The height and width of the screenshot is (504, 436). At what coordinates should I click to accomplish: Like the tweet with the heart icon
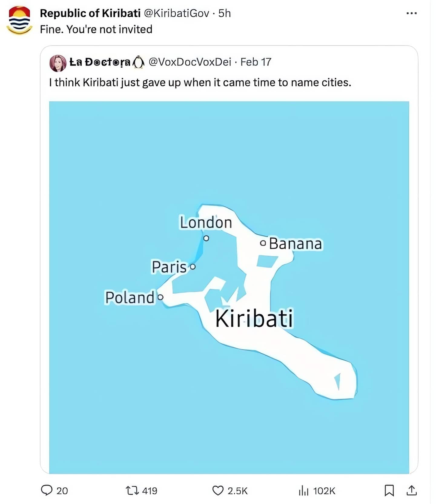point(219,491)
